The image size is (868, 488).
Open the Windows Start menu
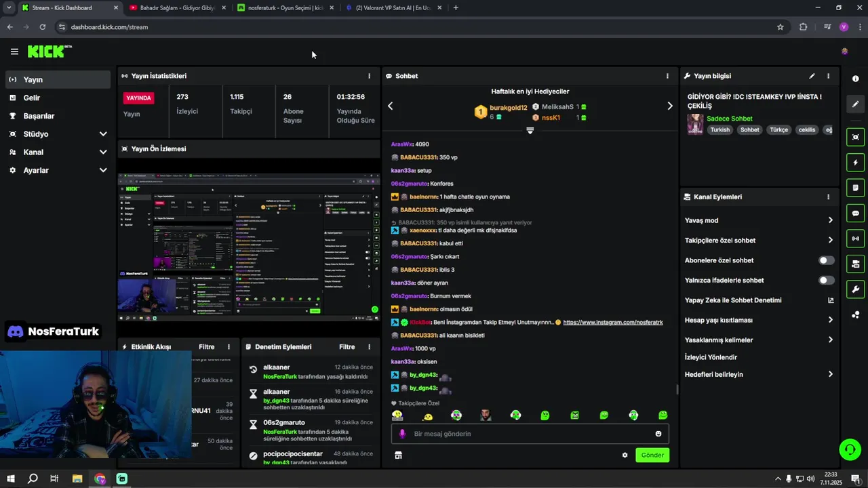(10, 479)
